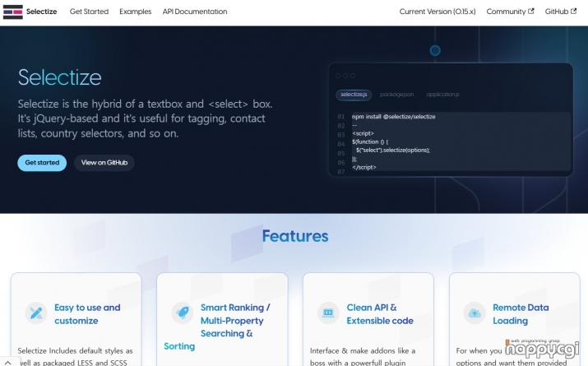Screen dimensions: 588x366
Task: Click the Remote Data Loading heading
Action: [x=521, y=314]
